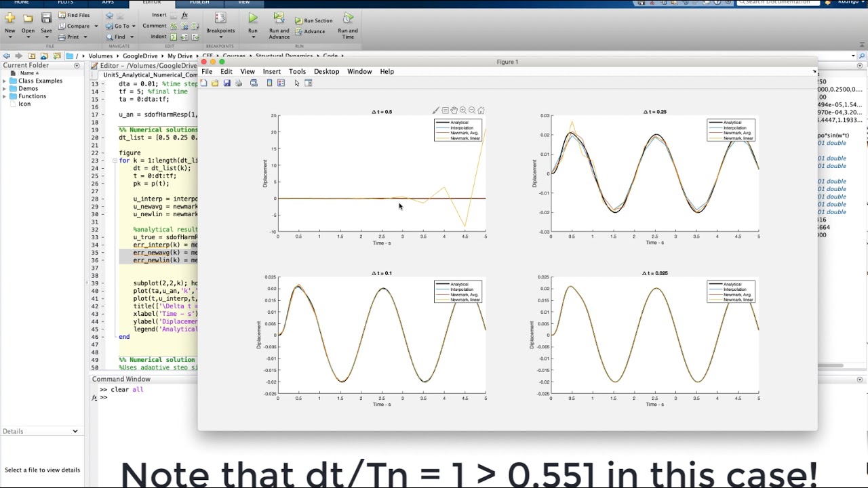Click restore view home icon above first plot

point(481,110)
